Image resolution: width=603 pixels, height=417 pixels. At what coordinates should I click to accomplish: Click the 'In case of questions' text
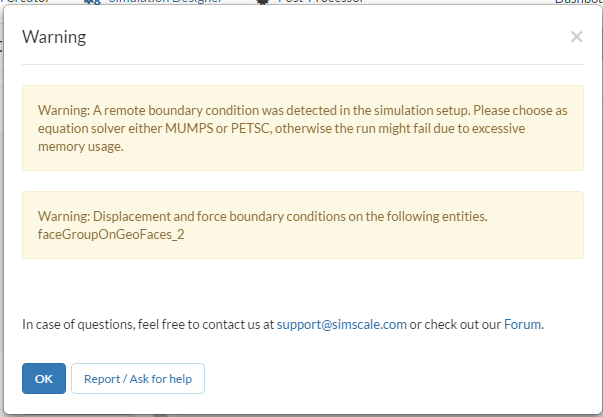click(90, 325)
